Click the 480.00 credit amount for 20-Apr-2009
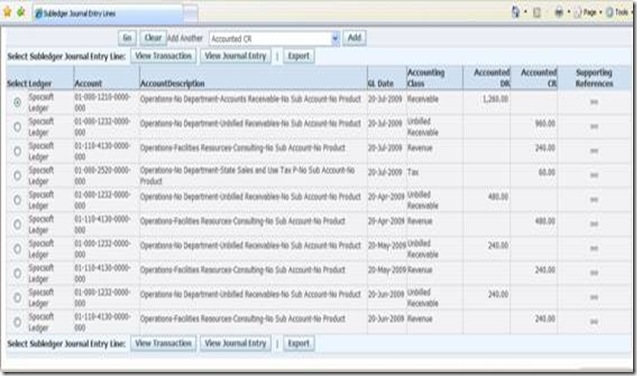 (545, 221)
